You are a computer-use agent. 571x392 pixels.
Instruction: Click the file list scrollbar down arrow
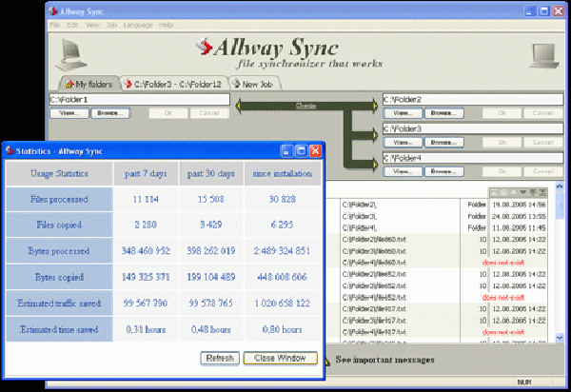coord(560,338)
